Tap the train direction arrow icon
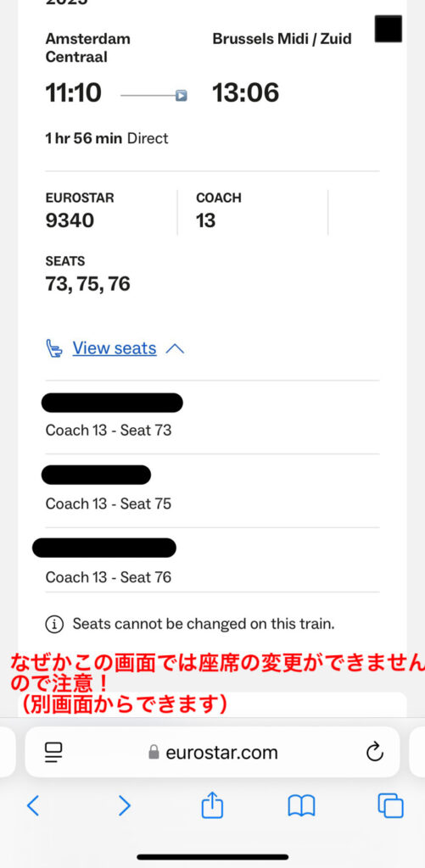 [182, 95]
